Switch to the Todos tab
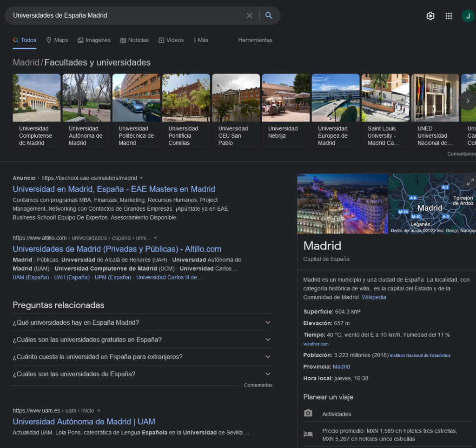 [x=25, y=40]
